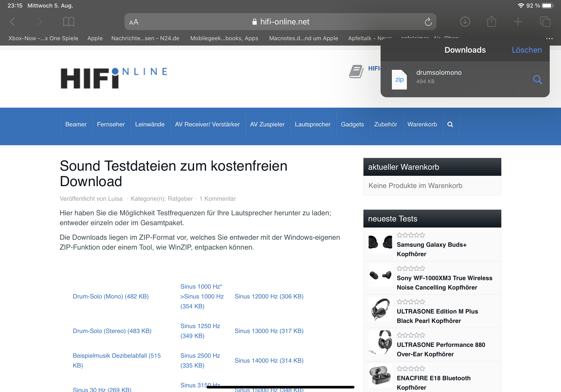561x392 pixels.
Task: Reload page using refresh arrow icon
Action: pyautogui.click(x=428, y=22)
